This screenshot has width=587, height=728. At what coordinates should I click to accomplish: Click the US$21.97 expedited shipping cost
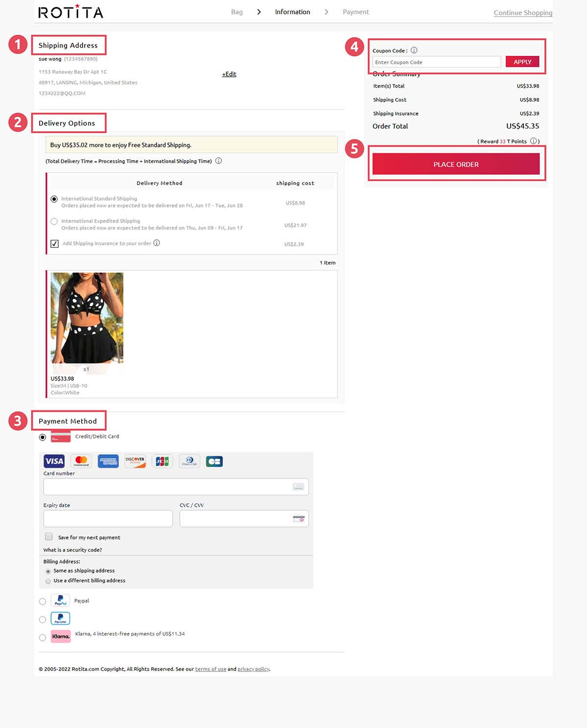[295, 225]
